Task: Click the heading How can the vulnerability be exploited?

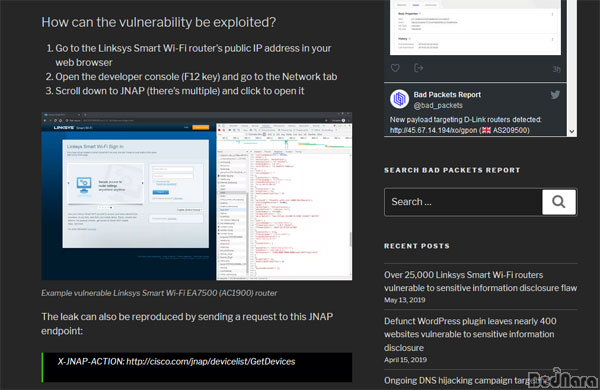Action: [x=158, y=22]
